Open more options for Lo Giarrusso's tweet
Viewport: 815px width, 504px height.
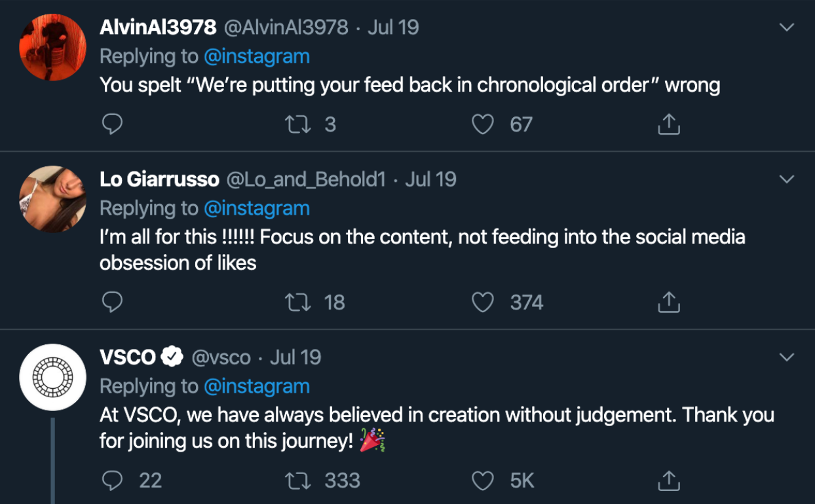(786, 179)
